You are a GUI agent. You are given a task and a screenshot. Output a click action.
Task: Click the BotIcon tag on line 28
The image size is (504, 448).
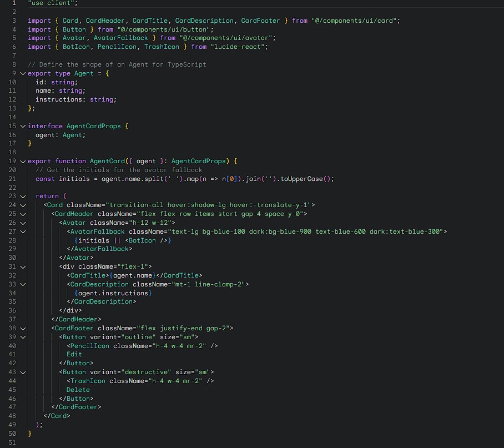(146, 240)
